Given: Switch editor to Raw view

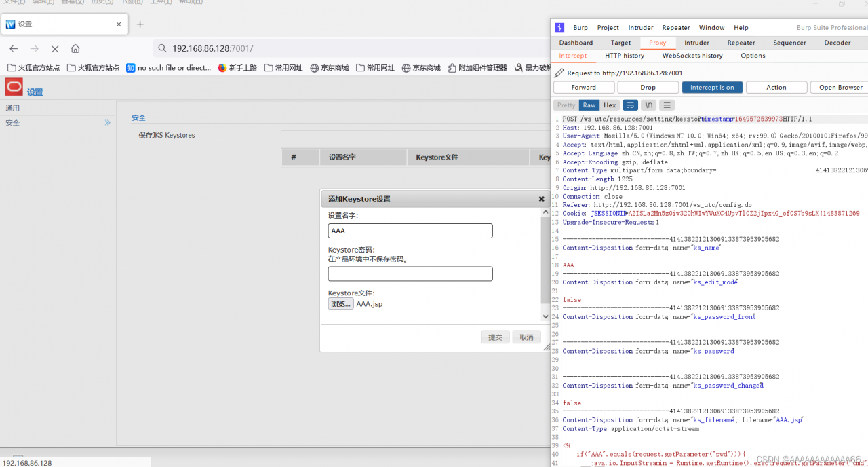Looking at the screenshot, I should pyautogui.click(x=589, y=105).
